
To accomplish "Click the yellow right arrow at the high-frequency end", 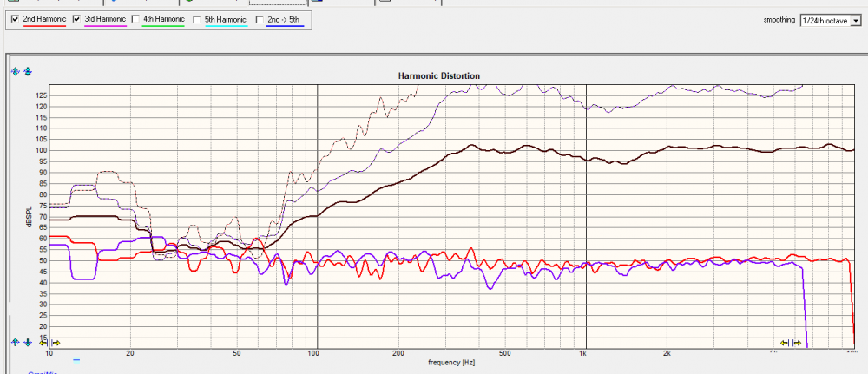I will tap(798, 343).
